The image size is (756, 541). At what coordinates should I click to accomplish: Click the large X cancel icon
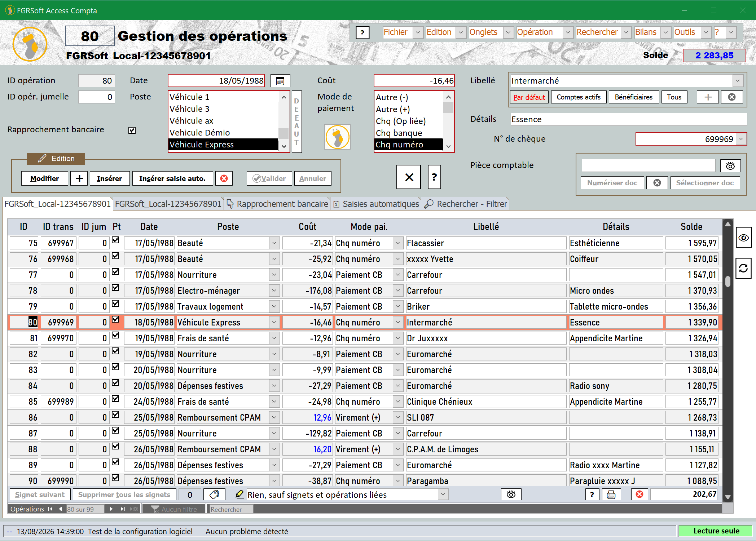point(409,177)
